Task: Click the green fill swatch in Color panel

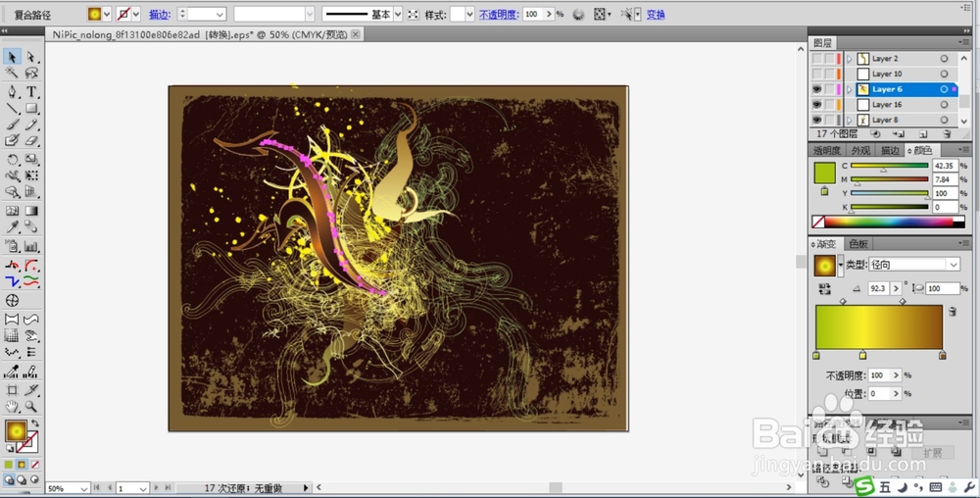Action: point(824,173)
